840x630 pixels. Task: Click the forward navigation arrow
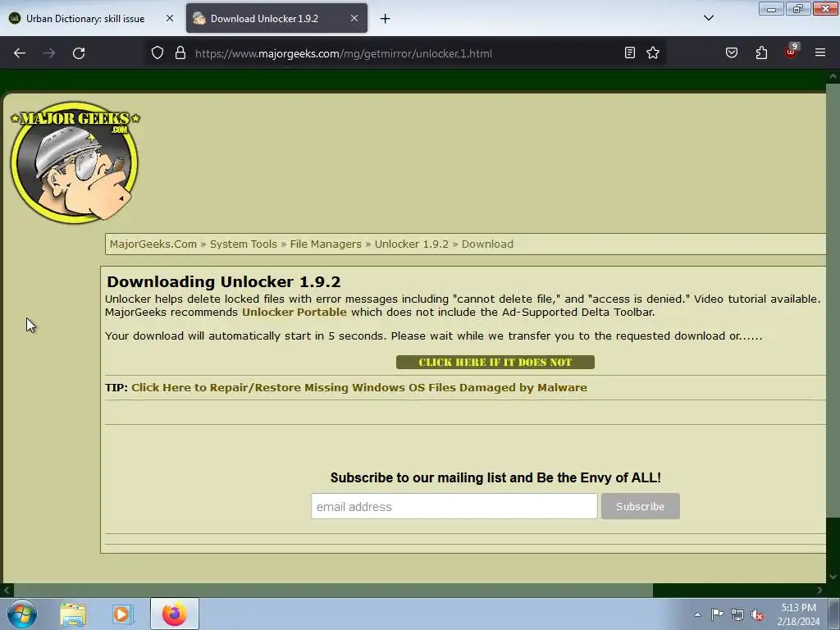pos(49,53)
